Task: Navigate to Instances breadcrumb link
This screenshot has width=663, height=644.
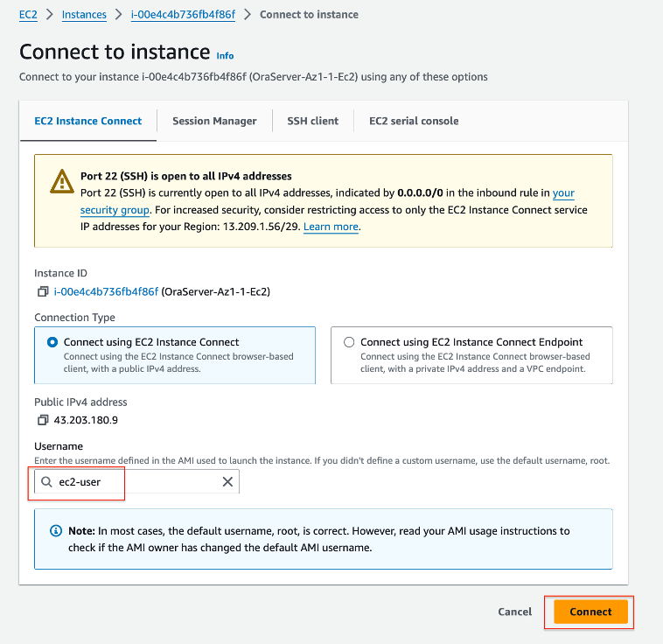Action: click(x=85, y=15)
